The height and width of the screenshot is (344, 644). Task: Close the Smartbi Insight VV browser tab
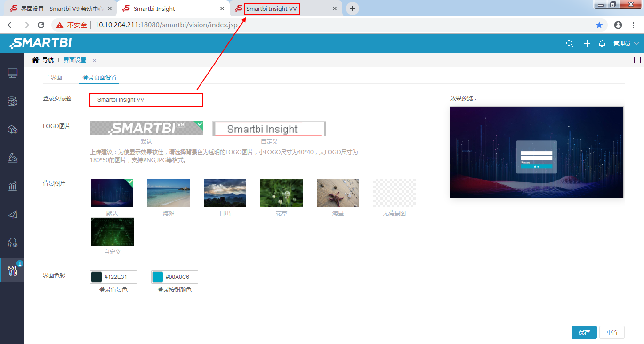pos(335,8)
